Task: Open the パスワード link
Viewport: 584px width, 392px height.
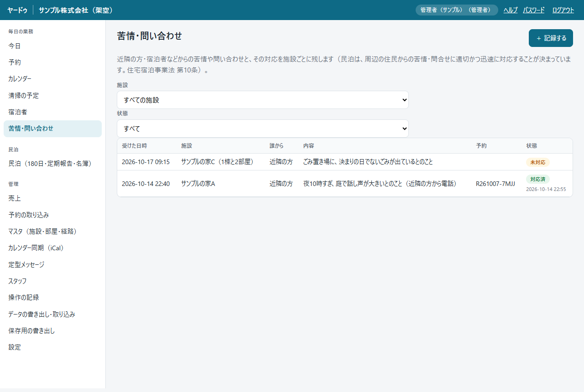Action: click(x=534, y=10)
